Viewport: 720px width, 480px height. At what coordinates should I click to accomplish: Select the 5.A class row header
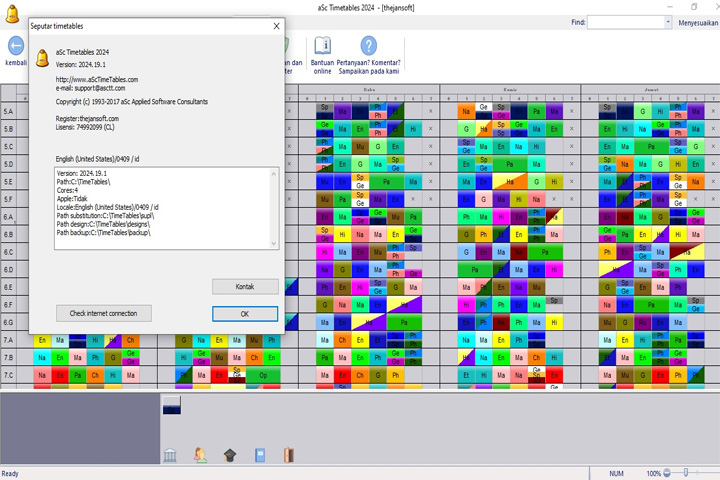point(8,112)
